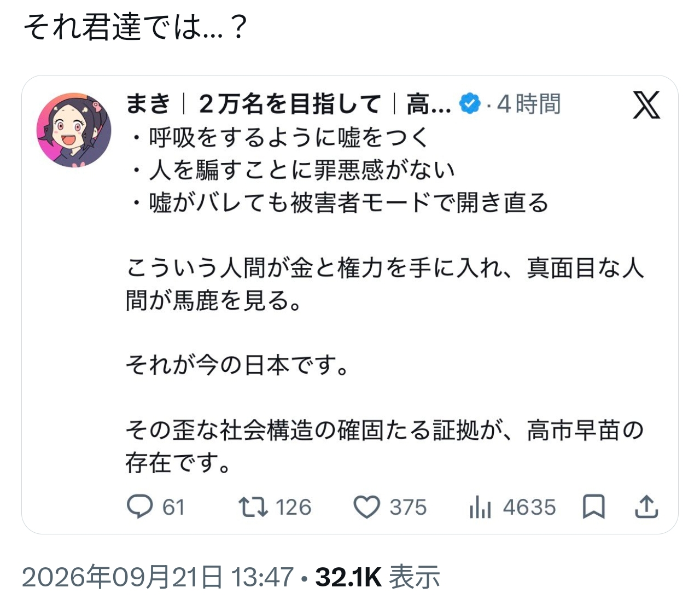Open the quoted post text それが今の日本です。
Image resolution: width=700 pixels, height=605 pixels.
pos(237,365)
